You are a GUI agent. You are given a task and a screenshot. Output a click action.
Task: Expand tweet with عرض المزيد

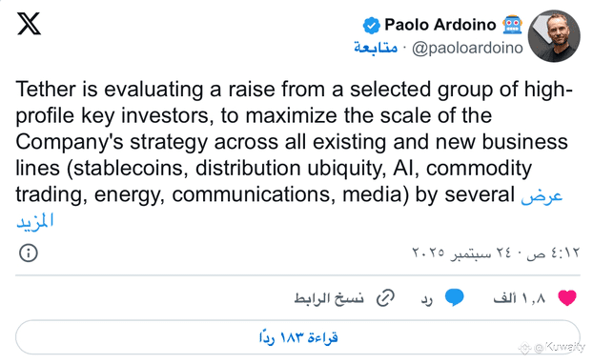542,196
